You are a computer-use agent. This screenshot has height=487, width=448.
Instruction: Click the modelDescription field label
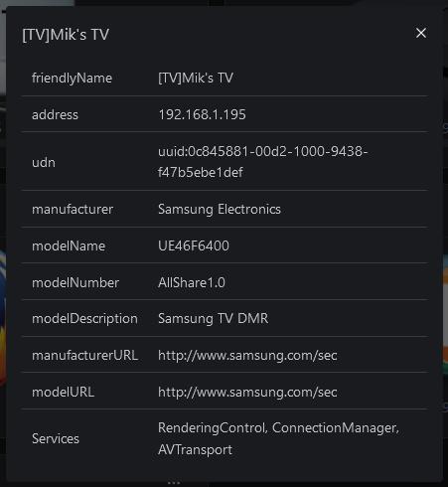84,319
